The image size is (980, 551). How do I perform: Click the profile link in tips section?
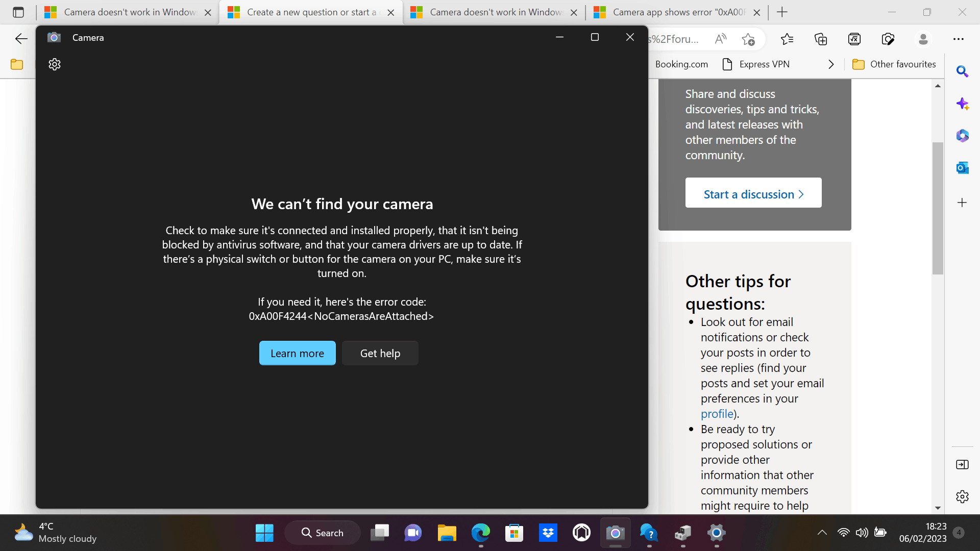pyautogui.click(x=716, y=413)
